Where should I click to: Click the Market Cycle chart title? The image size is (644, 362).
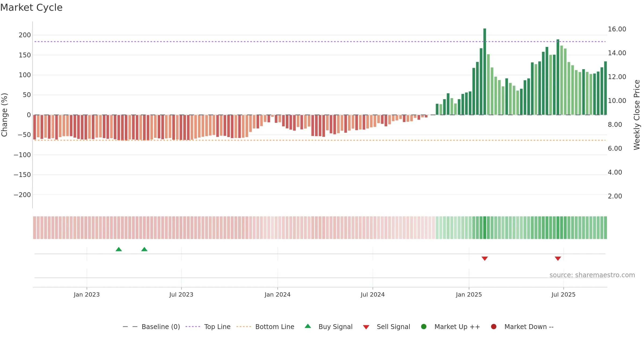(x=31, y=8)
